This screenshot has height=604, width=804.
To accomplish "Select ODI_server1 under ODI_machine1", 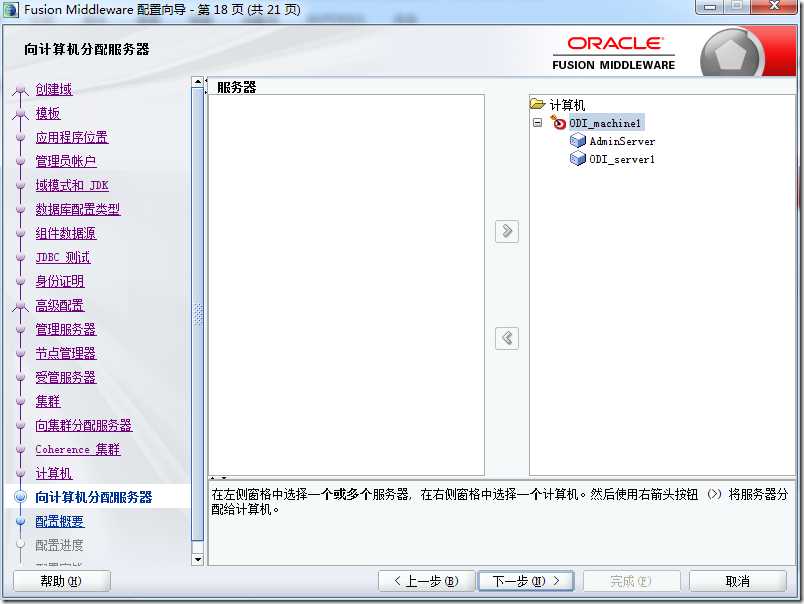I will [622, 159].
